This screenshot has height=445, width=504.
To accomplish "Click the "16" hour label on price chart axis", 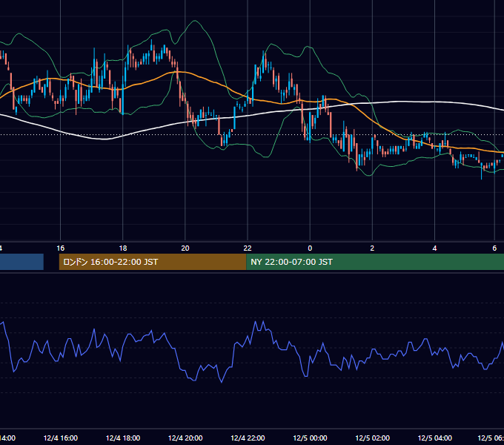I will point(61,248).
